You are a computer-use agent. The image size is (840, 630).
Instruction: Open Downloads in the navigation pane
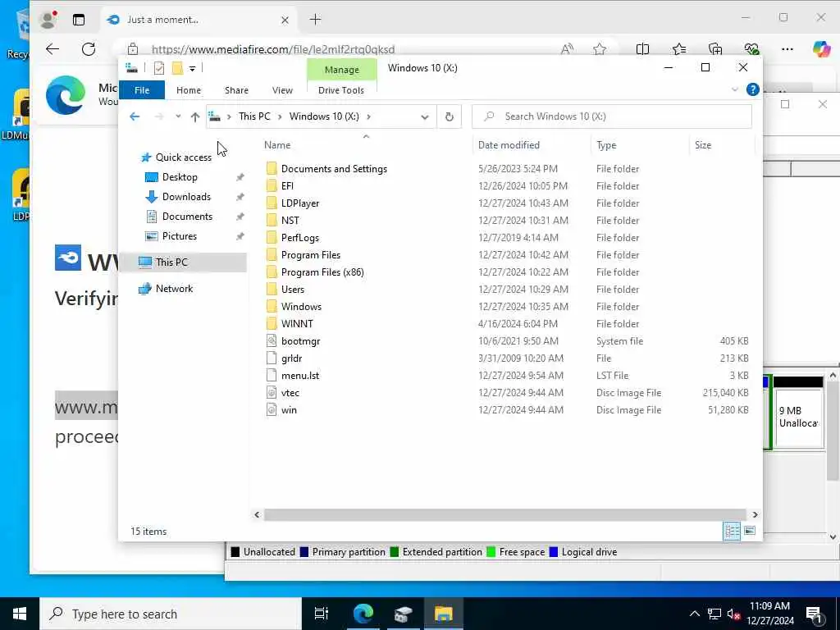point(186,197)
